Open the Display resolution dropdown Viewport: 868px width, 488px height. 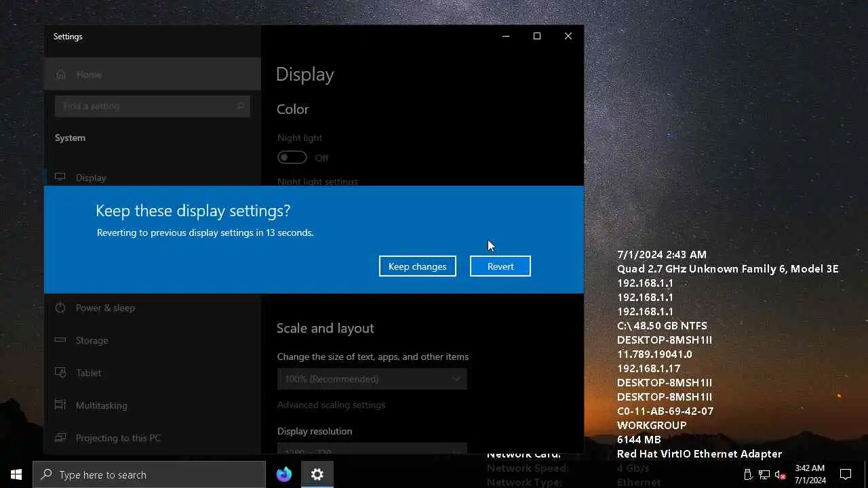372,449
